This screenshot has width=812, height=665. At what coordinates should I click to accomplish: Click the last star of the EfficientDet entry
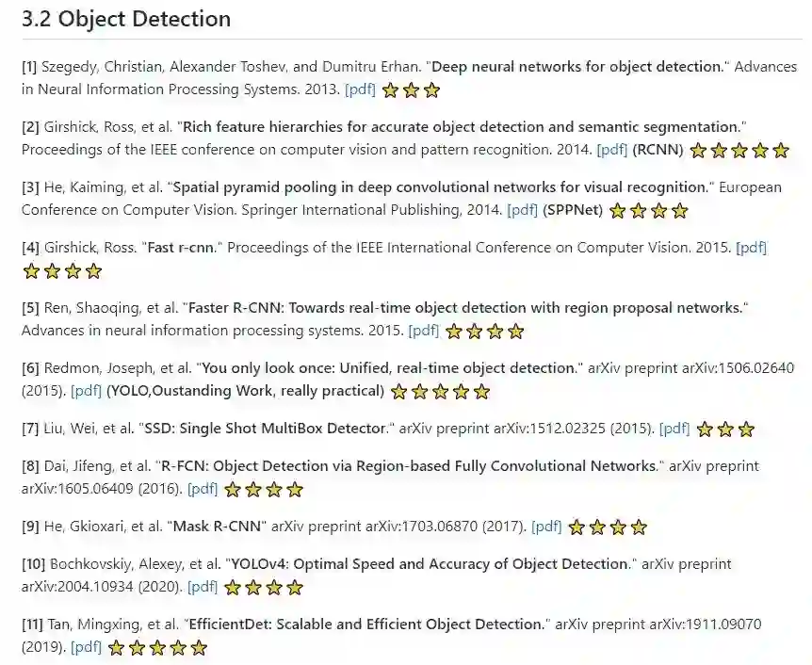pyautogui.click(x=199, y=647)
